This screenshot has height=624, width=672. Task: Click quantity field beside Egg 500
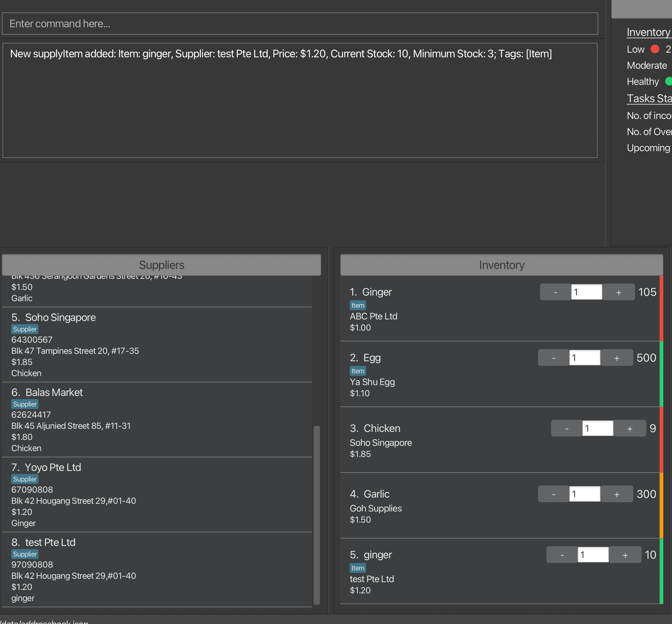pos(584,358)
